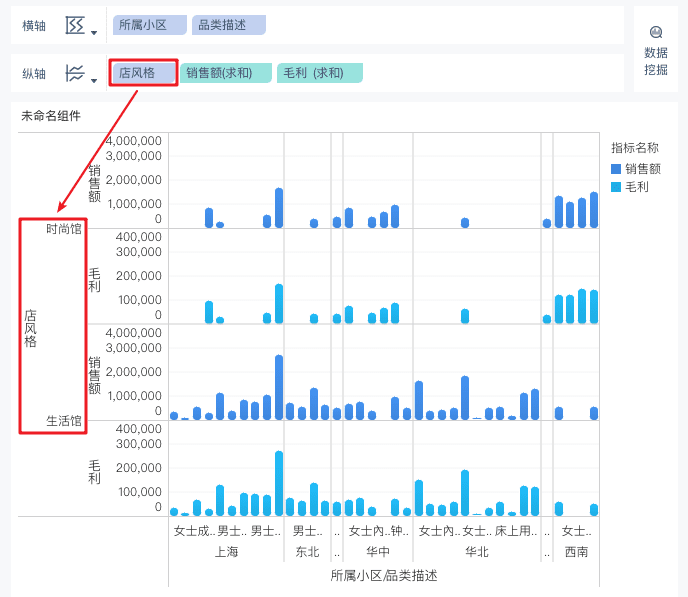Open the horizontal axis dropdown arrow
The width and height of the screenshot is (688, 597).
tap(94, 33)
